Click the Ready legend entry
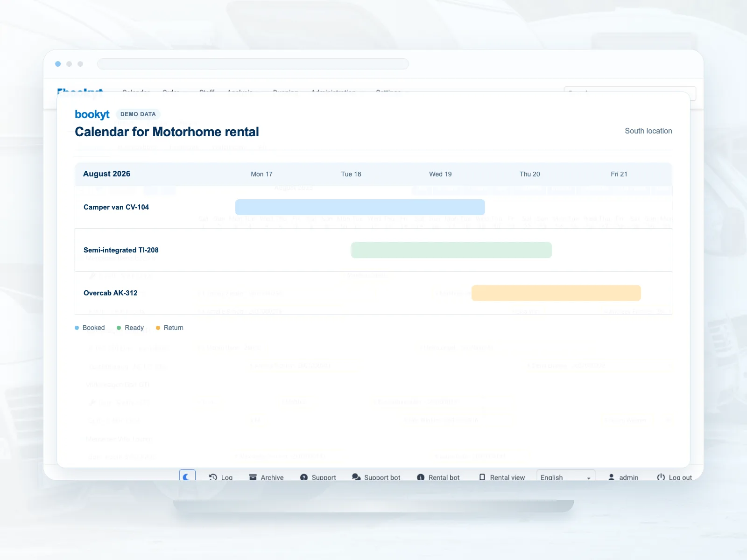 (130, 328)
